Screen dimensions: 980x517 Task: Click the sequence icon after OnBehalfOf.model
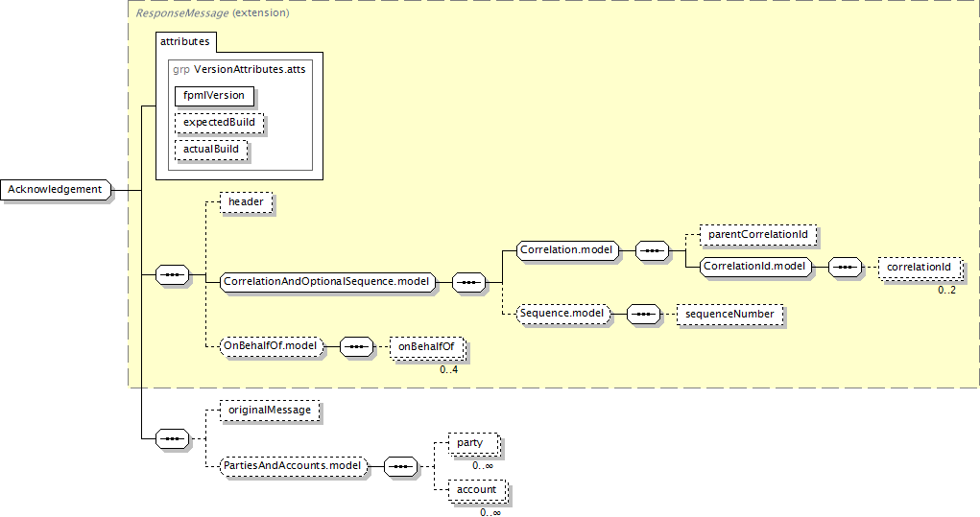tap(356, 346)
